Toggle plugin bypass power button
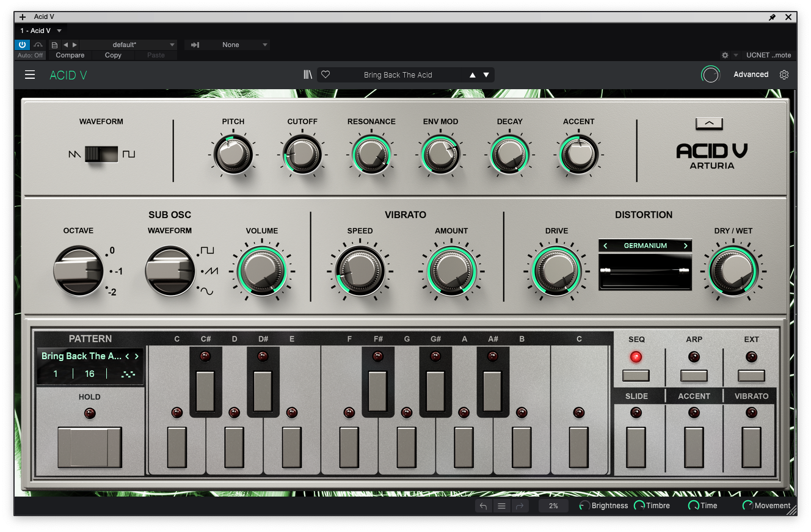 22,45
